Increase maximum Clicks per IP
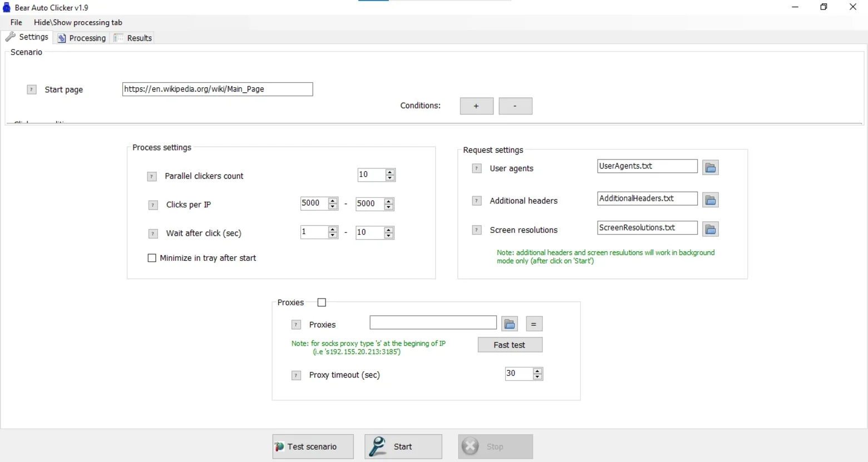This screenshot has width=868, height=462. [389, 201]
